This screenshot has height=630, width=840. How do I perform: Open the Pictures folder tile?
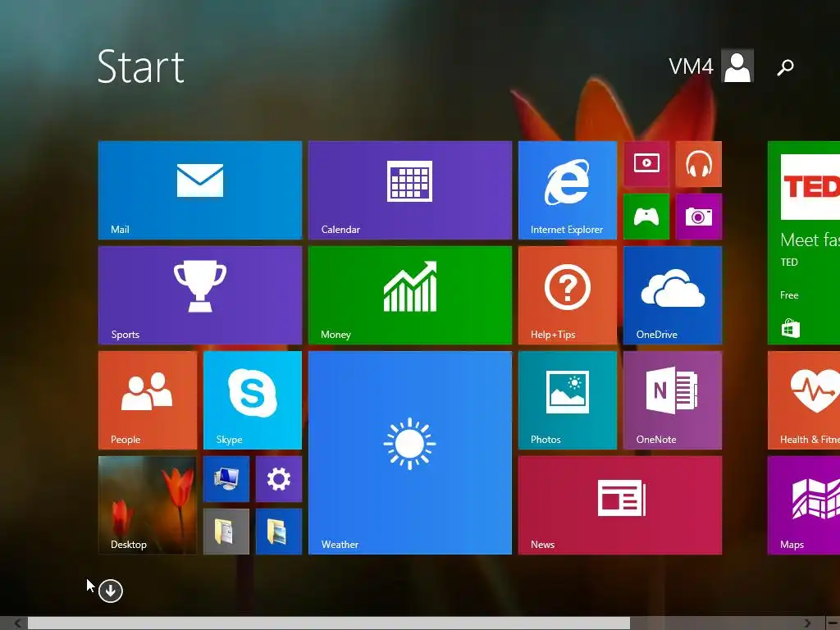(279, 532)
